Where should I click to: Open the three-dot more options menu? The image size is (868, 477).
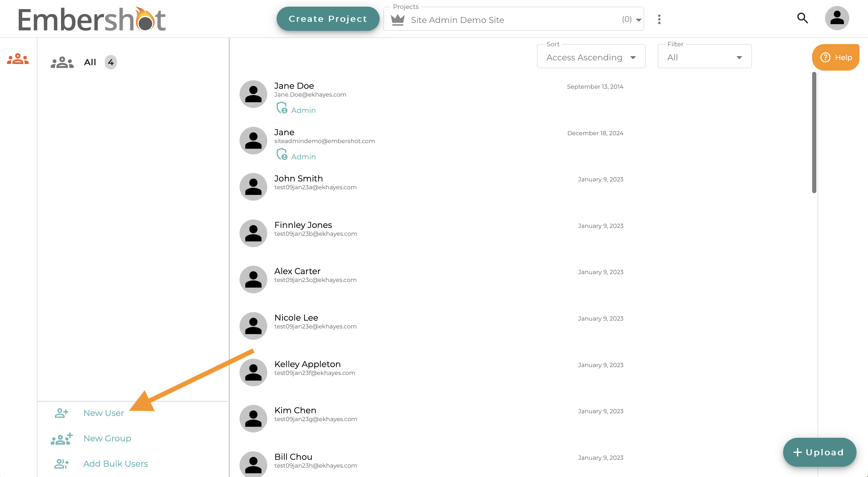(659, 19)
